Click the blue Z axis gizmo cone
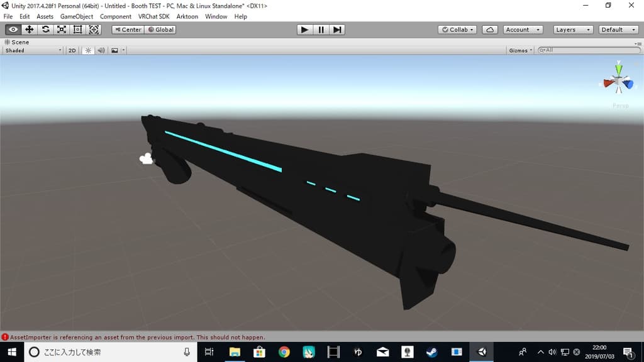The width and height of the screenshot is (644, 362). click(x=628, y=84)
